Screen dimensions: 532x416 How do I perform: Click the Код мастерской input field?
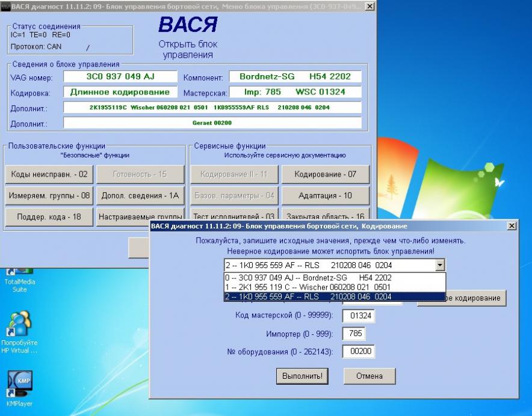click(x=359, y=316)
